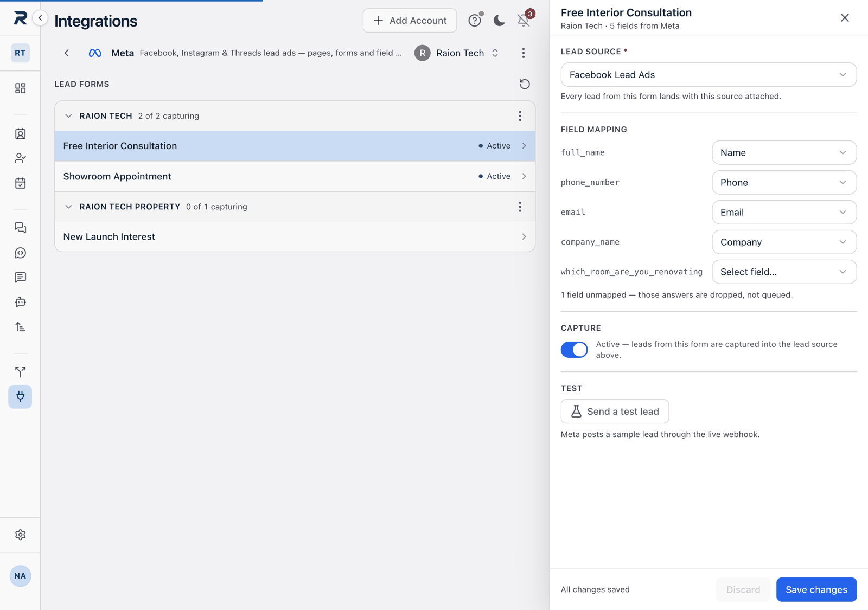The width and height of the screenshot is (868, 610).
Task: Open the user-check leads icon in sidebar
Action: (x=20, y=158)
